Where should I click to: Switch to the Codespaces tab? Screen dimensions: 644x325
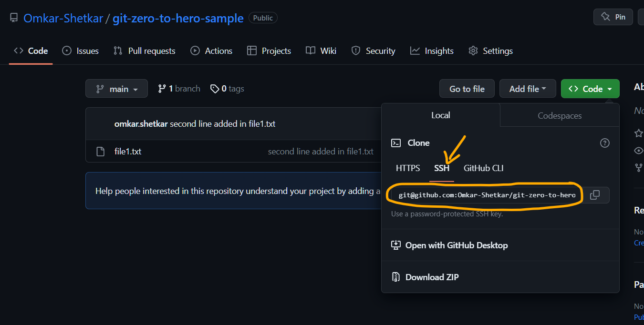559,115
